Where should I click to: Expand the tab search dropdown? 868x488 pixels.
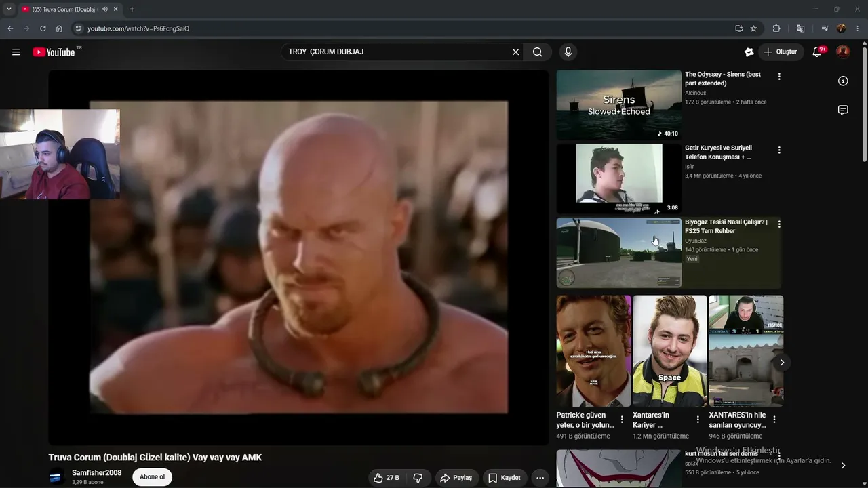coord(9,9)
